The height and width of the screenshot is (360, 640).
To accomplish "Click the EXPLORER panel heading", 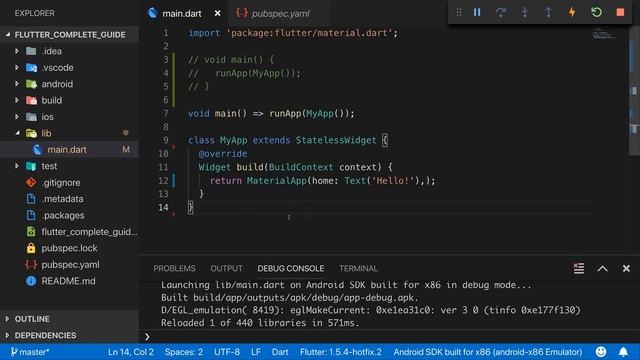I will [34, 13].
